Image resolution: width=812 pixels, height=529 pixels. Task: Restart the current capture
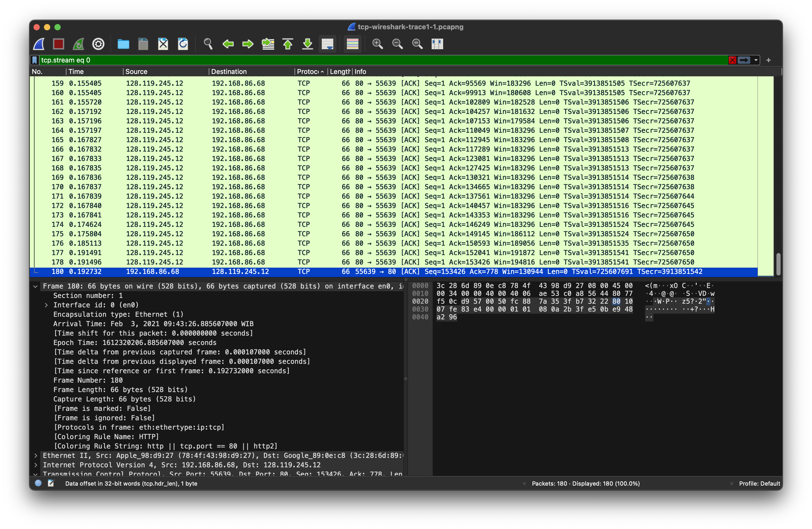pos(78,44)
